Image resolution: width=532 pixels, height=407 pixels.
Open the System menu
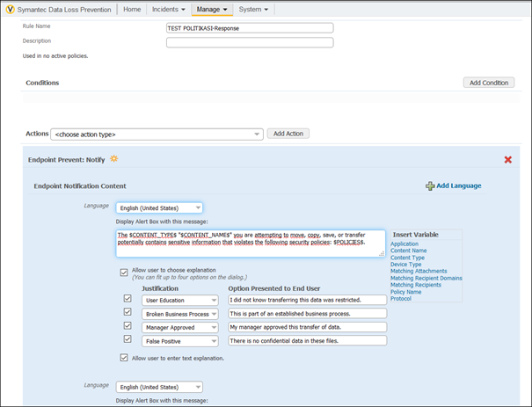pyautogui.click(x=253, y=10)
